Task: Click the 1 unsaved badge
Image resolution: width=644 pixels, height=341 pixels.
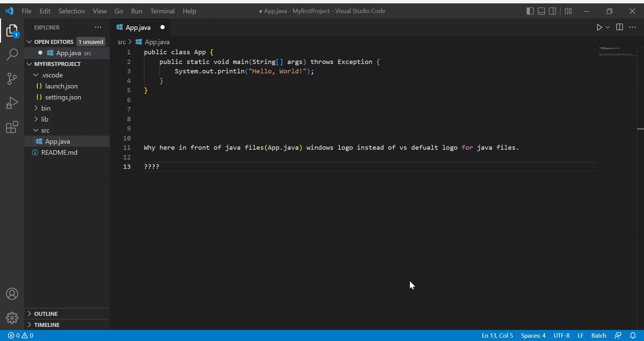Action: pyautogui.click(x=91, y=42)
